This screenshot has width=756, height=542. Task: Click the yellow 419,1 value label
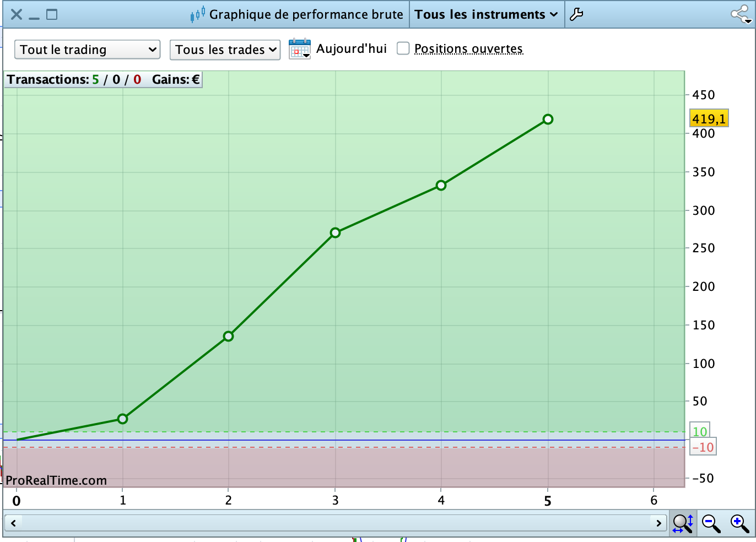tap(709, 118)
